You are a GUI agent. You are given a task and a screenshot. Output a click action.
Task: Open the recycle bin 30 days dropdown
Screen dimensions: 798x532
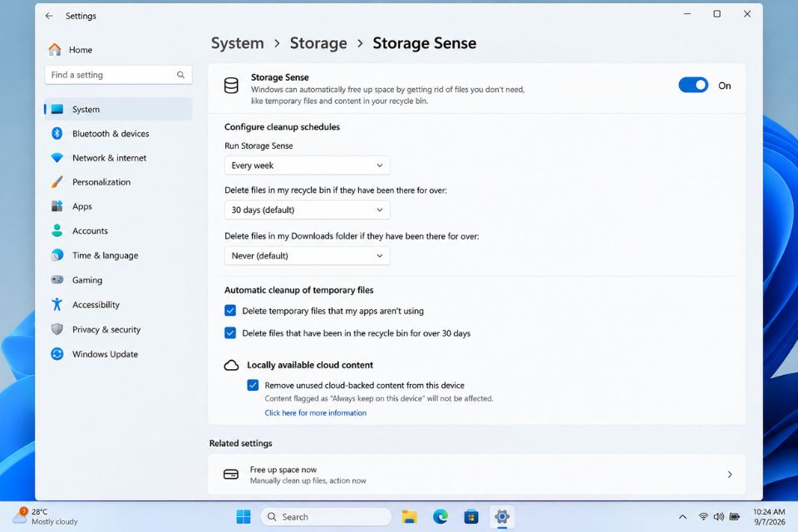point(307,209)
